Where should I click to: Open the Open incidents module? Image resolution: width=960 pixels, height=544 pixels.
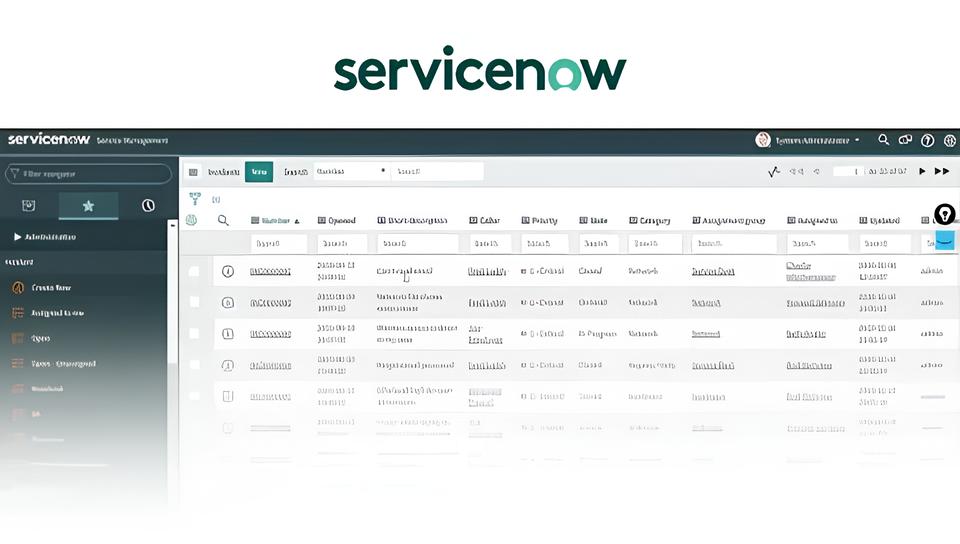pyautogui.click(x=40, y=338)
